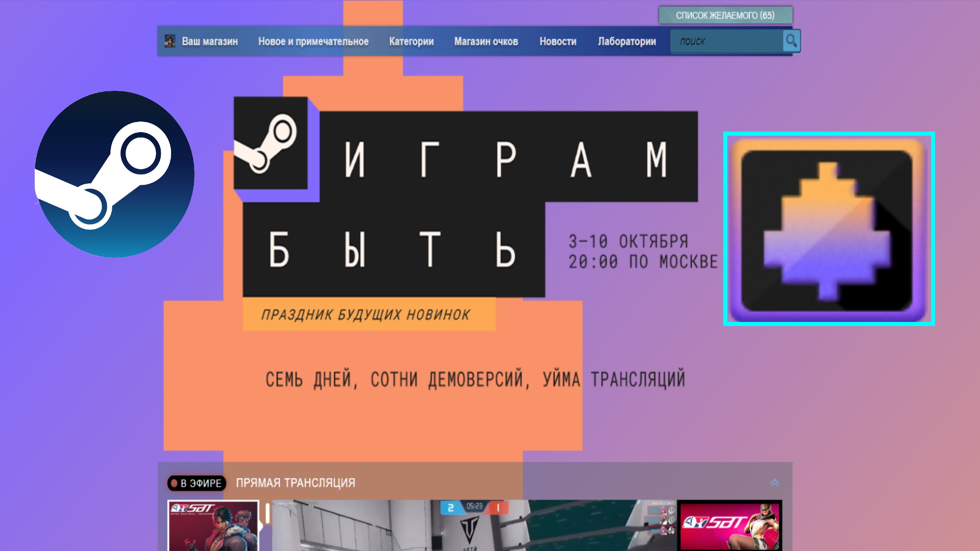This screenshot has width=980, height=551.
Task: Open the Новости tab
Action: tap(557, 41)
